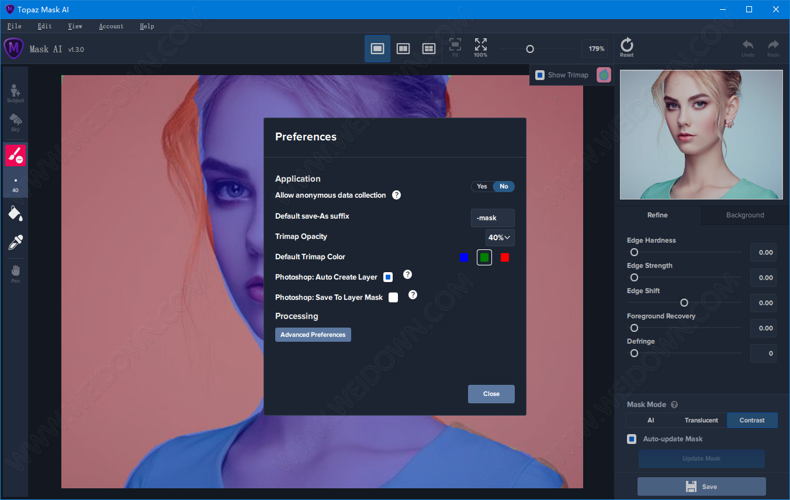Screen dimensions: 790x500
Task: Open help for Save To Layer Mask
Action: pos(413,295)
